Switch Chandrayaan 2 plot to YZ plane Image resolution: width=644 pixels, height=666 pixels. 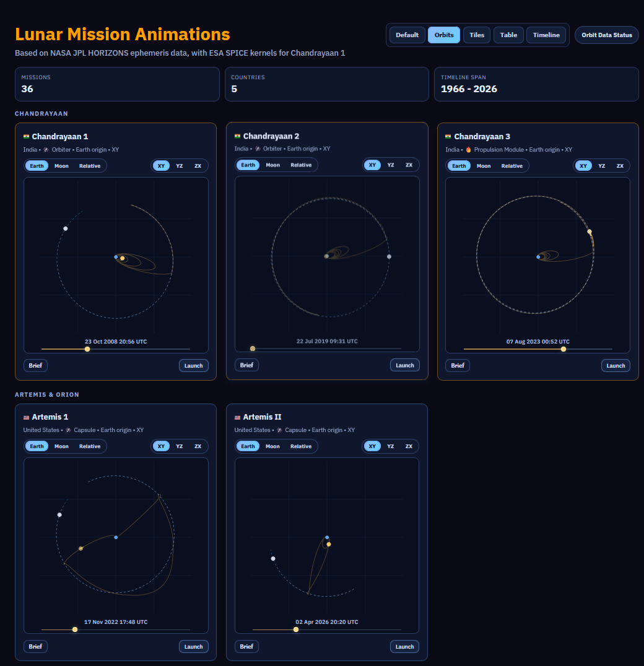390,165
